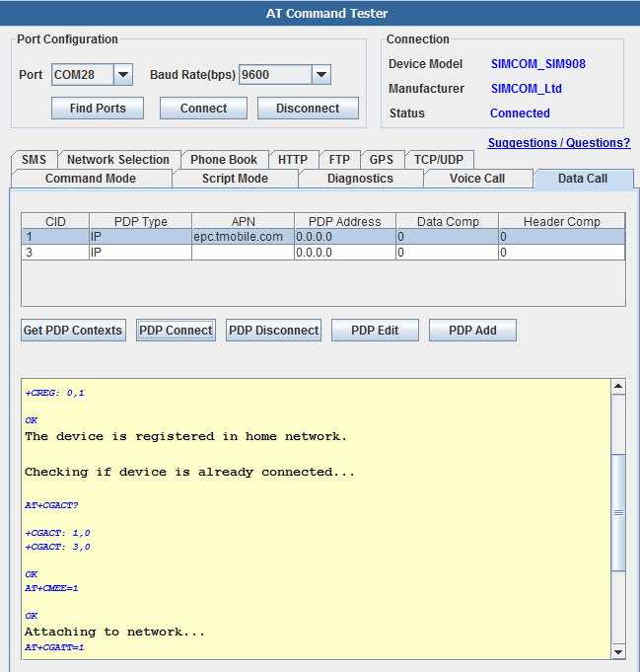Click the +CREG: 0,1 log line
Viewport: 640px width, 672px height.
point(54,393)
